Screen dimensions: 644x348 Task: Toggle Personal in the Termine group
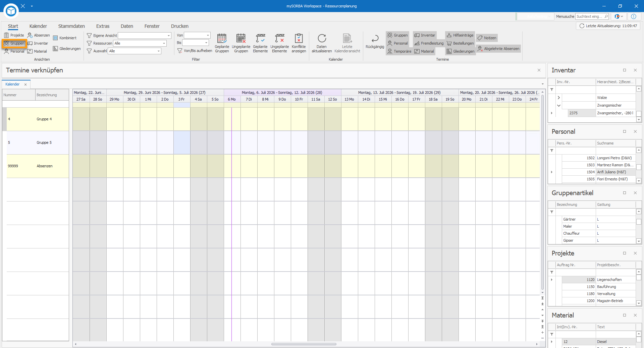(x=397, y=43)
